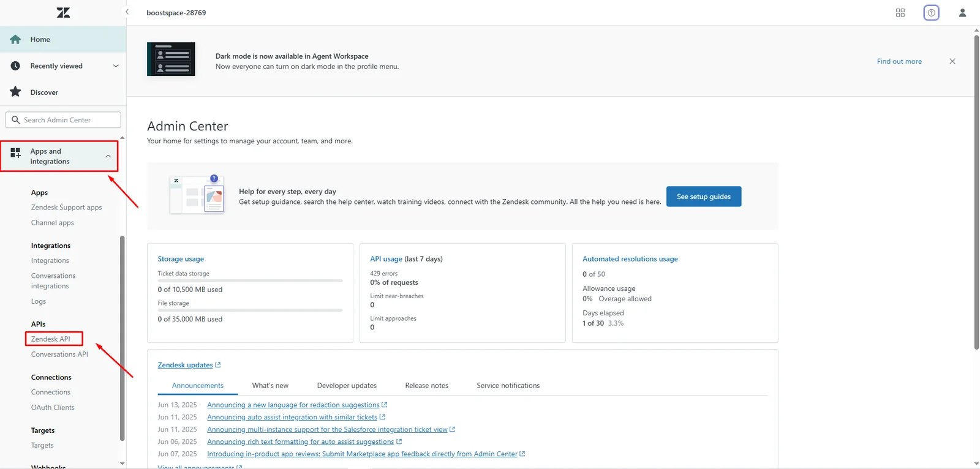Click the "0 of 50" resolutions value

pos(594,274)
